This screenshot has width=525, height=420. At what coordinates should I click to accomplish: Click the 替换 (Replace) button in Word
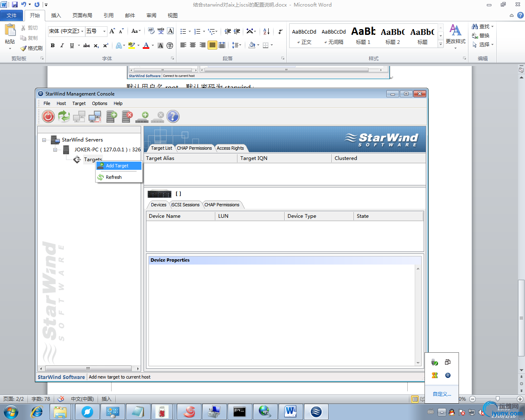(481, 36)
